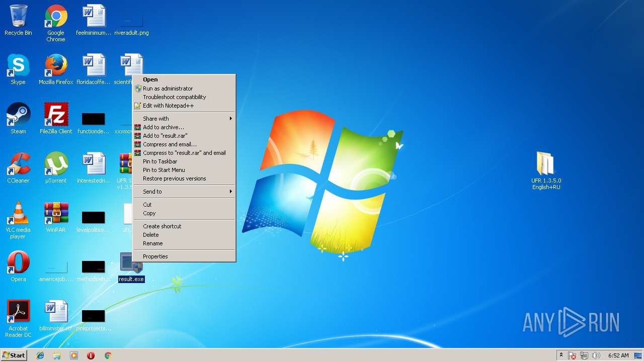
Task: Choose Rename in the context menu
Action: (184, 243)
